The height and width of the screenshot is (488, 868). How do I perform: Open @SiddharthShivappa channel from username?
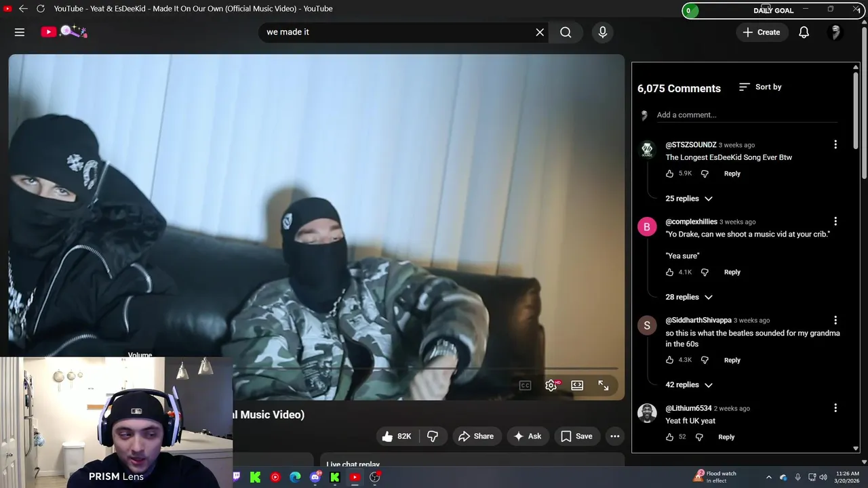(698, 320)
